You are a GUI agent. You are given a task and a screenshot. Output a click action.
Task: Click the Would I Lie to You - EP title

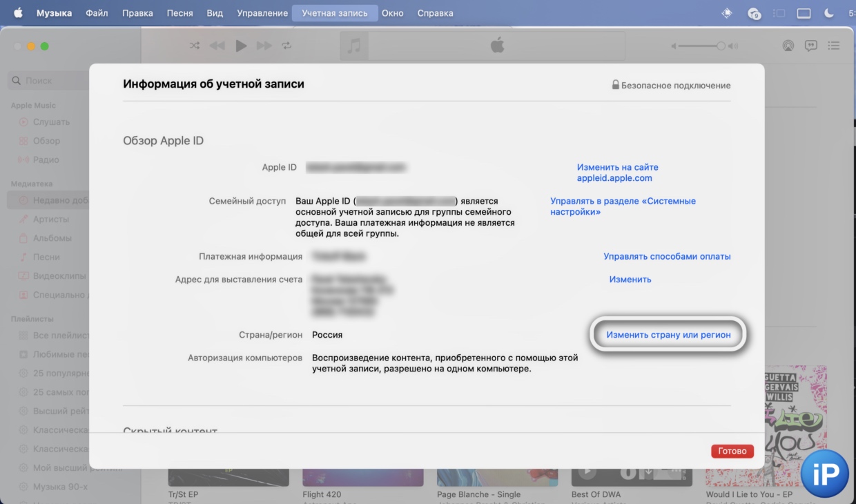point(749,494)
